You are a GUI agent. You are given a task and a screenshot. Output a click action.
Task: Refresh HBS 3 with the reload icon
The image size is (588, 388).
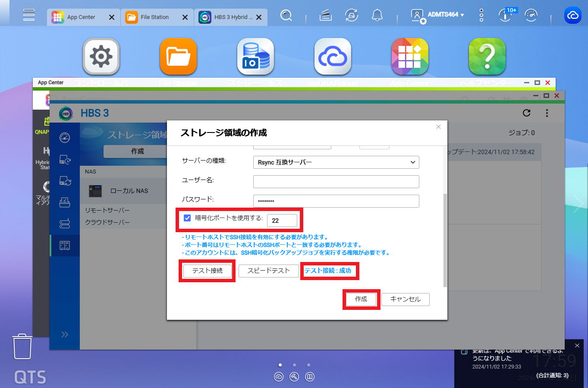pyautogui.click(x=526, y=113)
